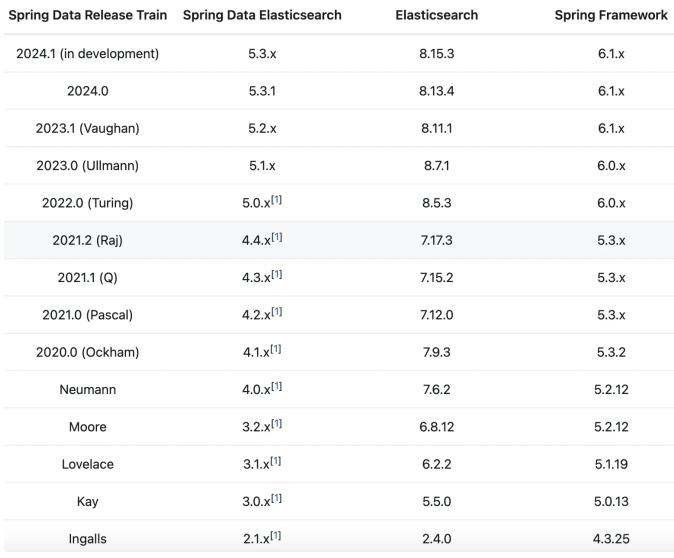674x558 pixels.
Task: Select the Lovelace release train cell
Action: tap(88, 464)
